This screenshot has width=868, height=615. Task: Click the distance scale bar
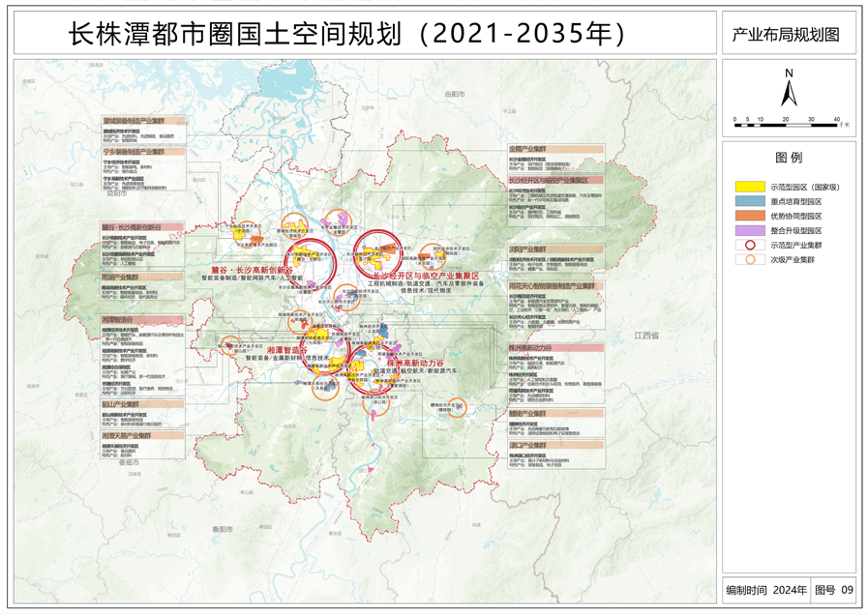(x=786, y=125)
